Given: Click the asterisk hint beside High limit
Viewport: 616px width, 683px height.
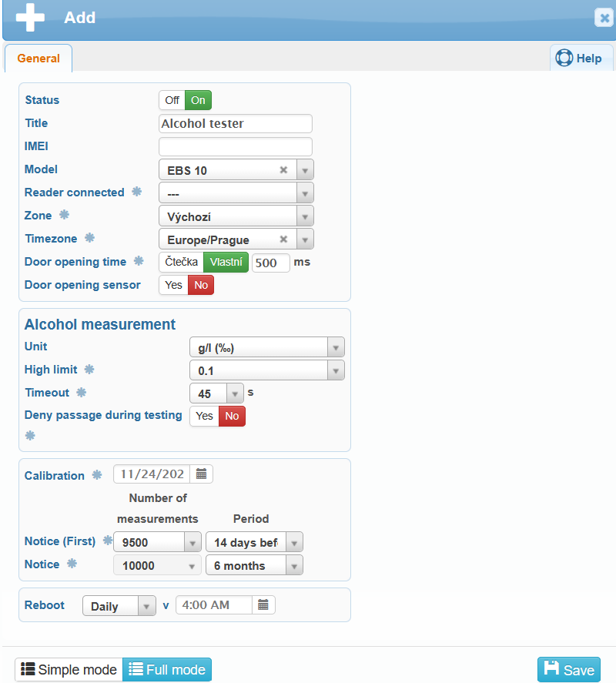Looking at the screenshot, I should [89, 370].
